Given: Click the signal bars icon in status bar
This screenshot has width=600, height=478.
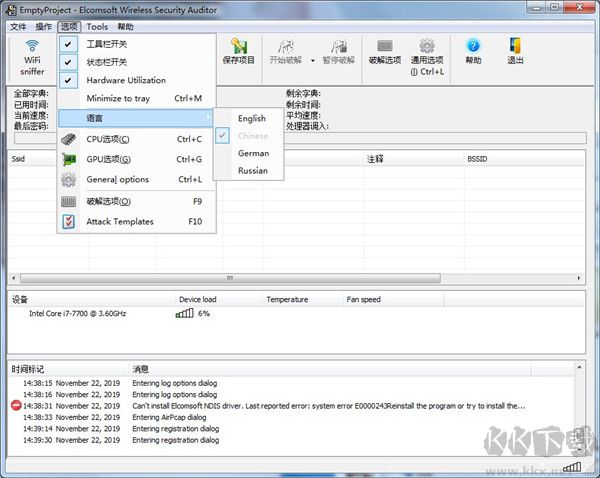Looking at the screenshot, I should (572, 467).
